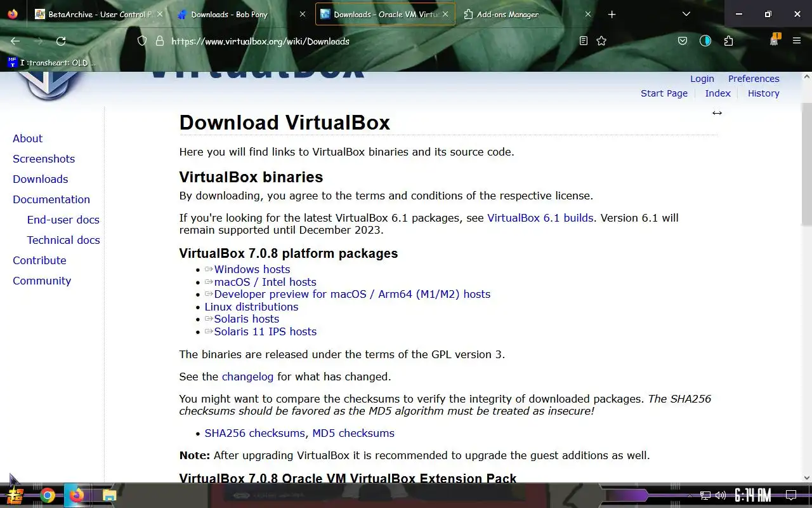Open the Extensions puzzle-piece menu

click(728, 41)
